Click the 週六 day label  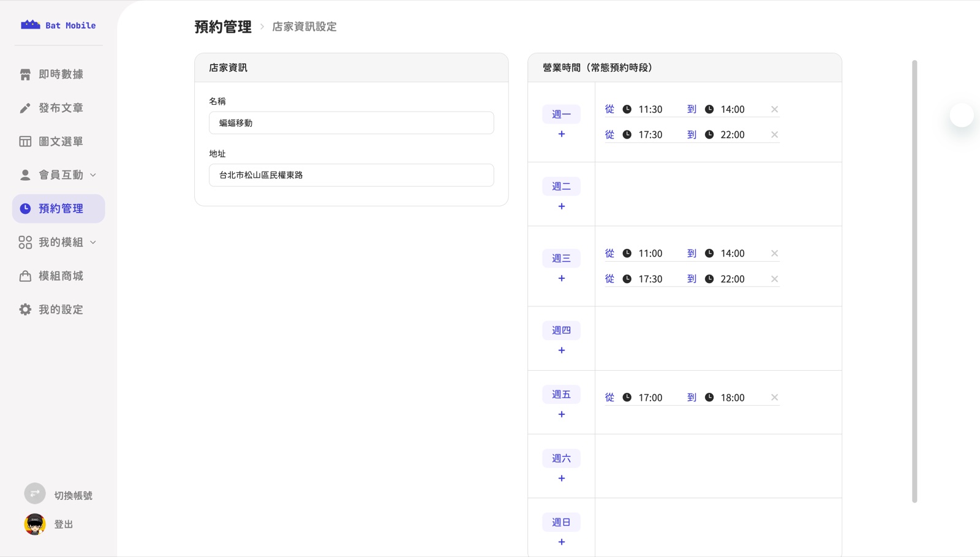click(x=562, y=458)
